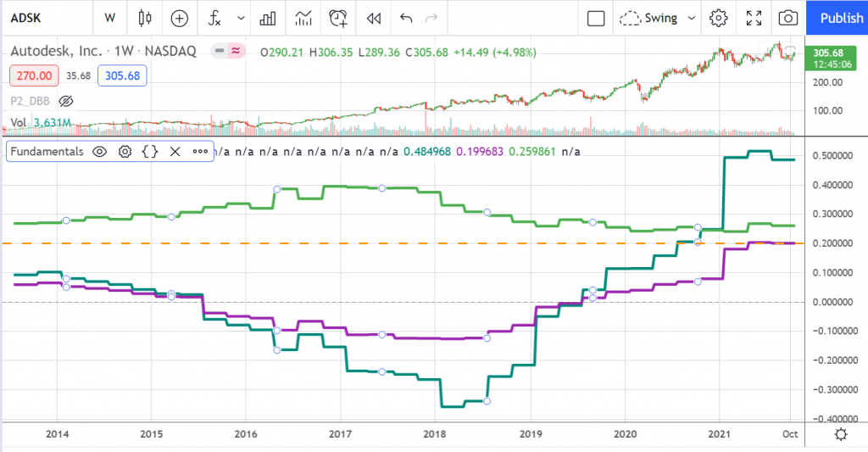Viewport: 868px width, 452px height.
Task: Click the red 270.00 sell button
Action: click(34, 75)
